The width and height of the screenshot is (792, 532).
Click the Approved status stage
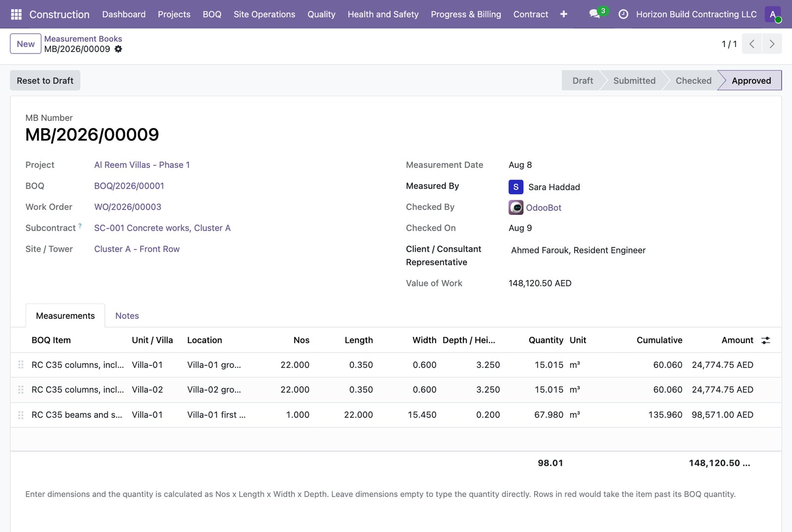click(751, 81)
